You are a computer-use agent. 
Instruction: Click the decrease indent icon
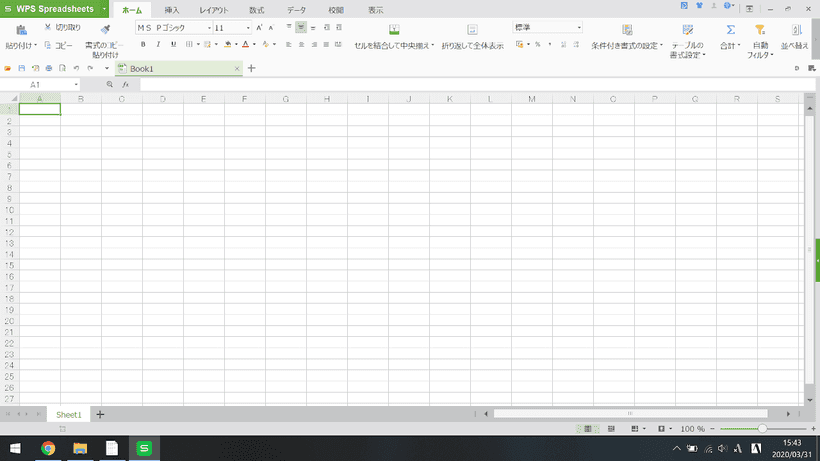(x=327, y=27)
